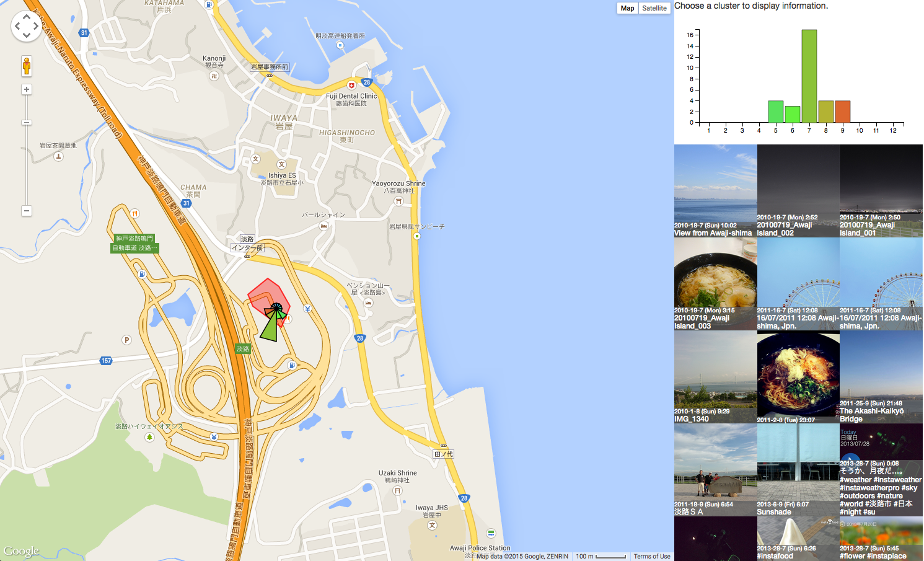This screenshot has width=924, height=561.
Task: Click the zoom out minus button
Action: point(27,211)
